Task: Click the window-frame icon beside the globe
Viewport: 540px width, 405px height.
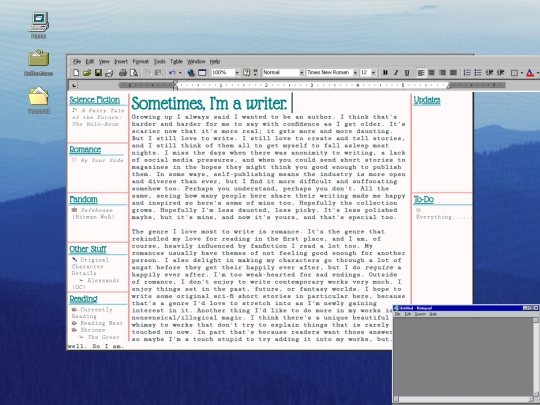Action: click(x=202, y=73)
